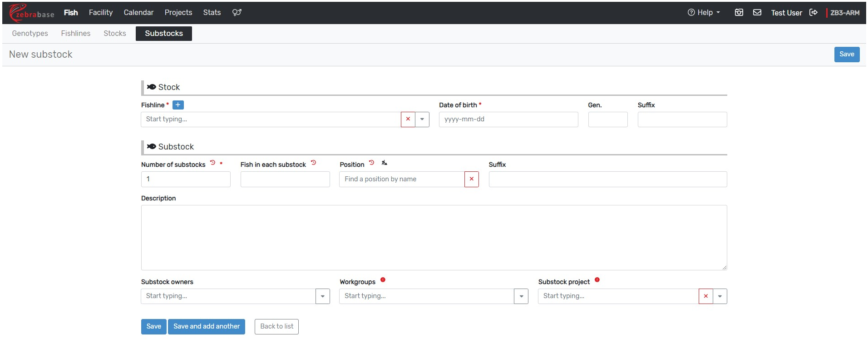Open the Facility menu

pos(100,13)
